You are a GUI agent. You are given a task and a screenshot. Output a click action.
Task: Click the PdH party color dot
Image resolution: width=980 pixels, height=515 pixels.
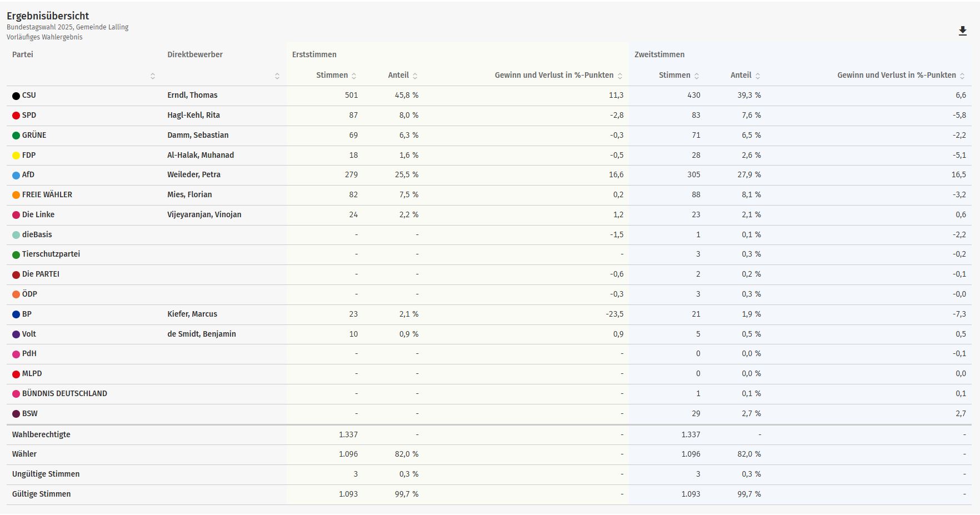[16, 354]
